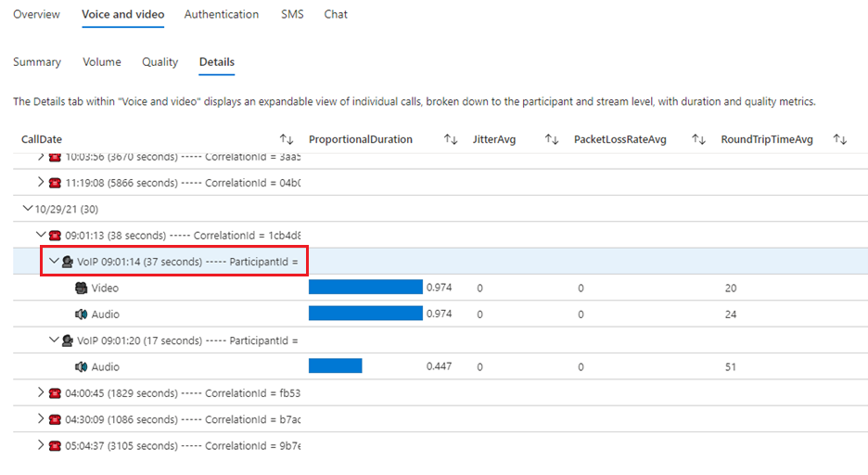
Task: Click the PacketLossRateAvg column header
Action: pos(620,139)
